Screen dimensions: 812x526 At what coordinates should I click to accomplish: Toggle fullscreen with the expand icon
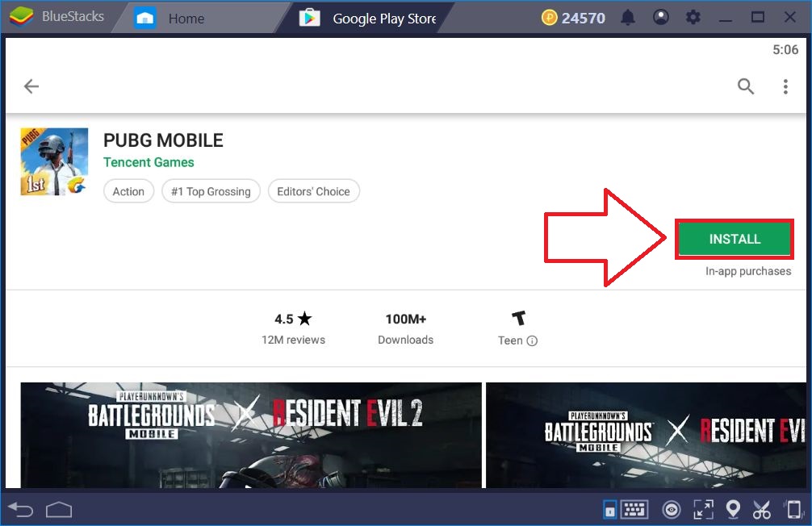703,509
